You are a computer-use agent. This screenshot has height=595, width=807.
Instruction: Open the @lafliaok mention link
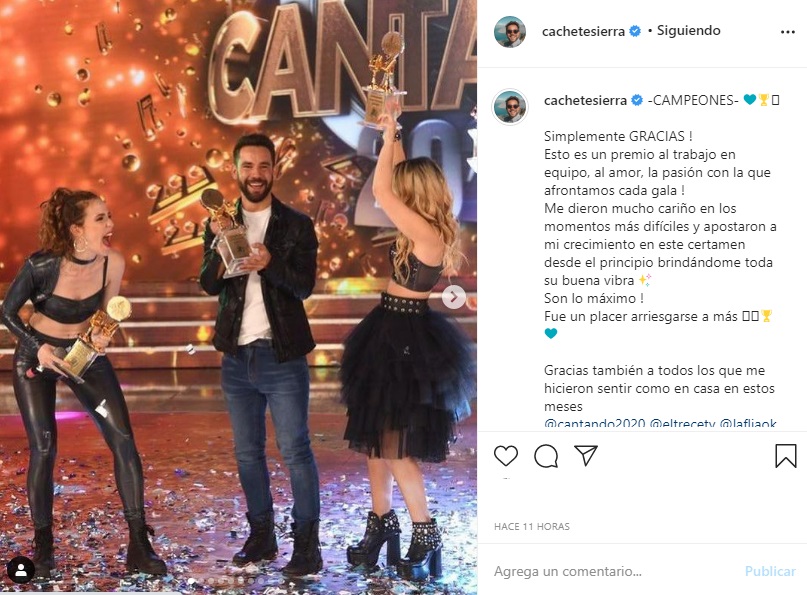pos(748,424)
